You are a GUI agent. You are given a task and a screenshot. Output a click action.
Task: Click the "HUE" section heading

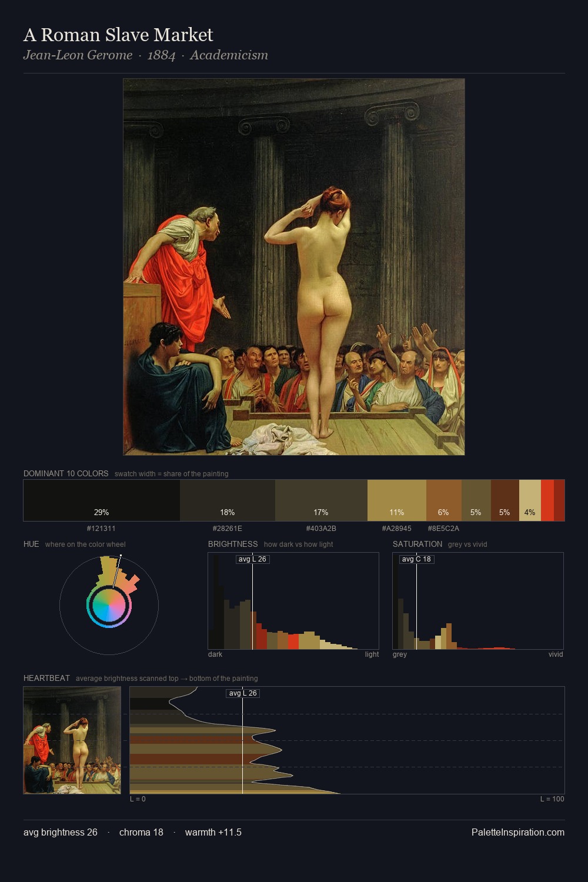(x=31, y=544)
